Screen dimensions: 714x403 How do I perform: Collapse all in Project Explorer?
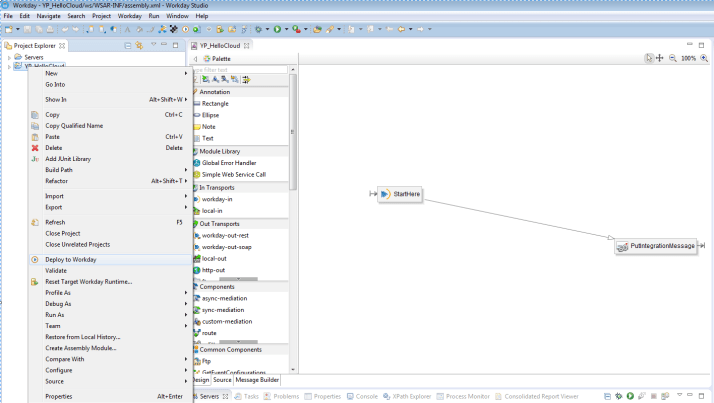tap(127, 46)
